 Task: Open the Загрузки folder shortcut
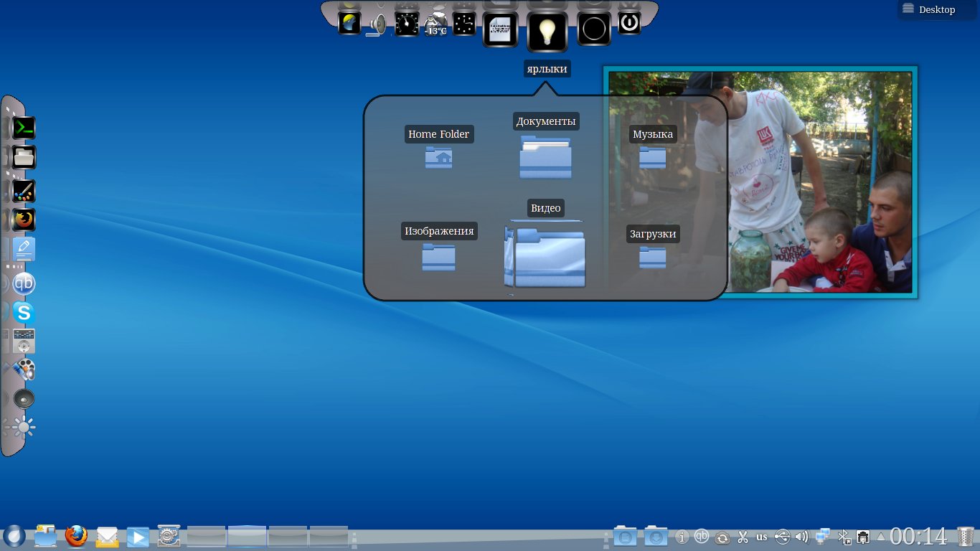(x=653, y=257)
